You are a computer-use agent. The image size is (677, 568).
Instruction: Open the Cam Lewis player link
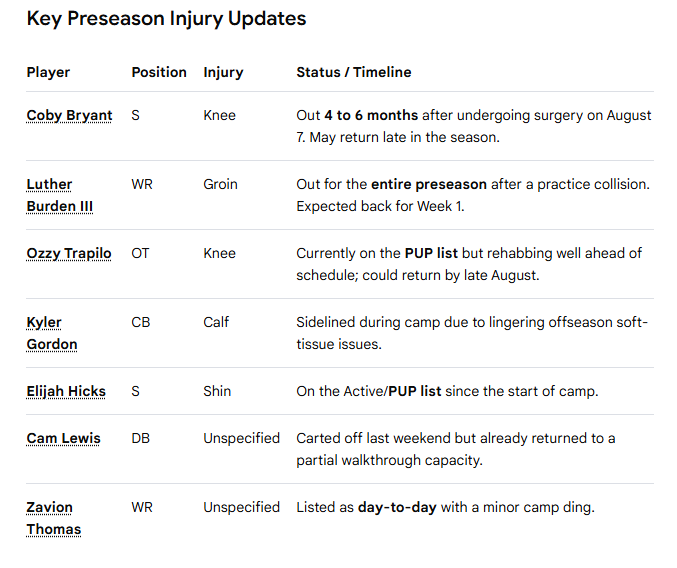[63, 438]
